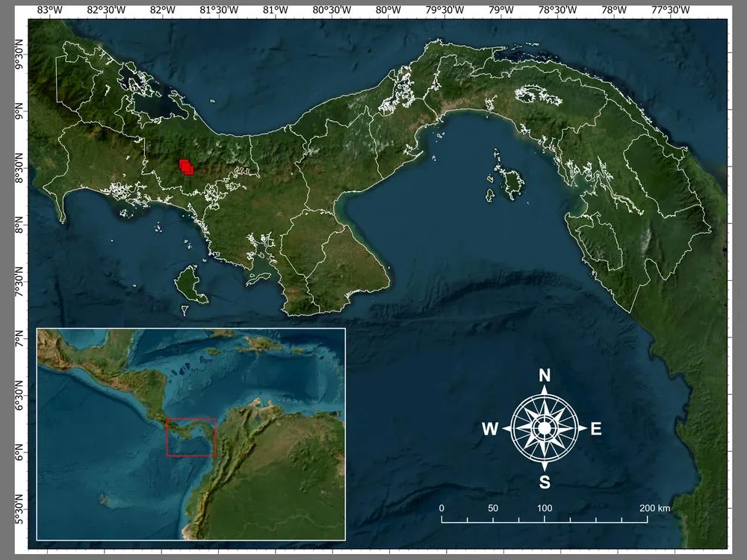Click the 77°30'W longitude label
The width and height of the screenshot is (747, 560).
click(670, 10)
